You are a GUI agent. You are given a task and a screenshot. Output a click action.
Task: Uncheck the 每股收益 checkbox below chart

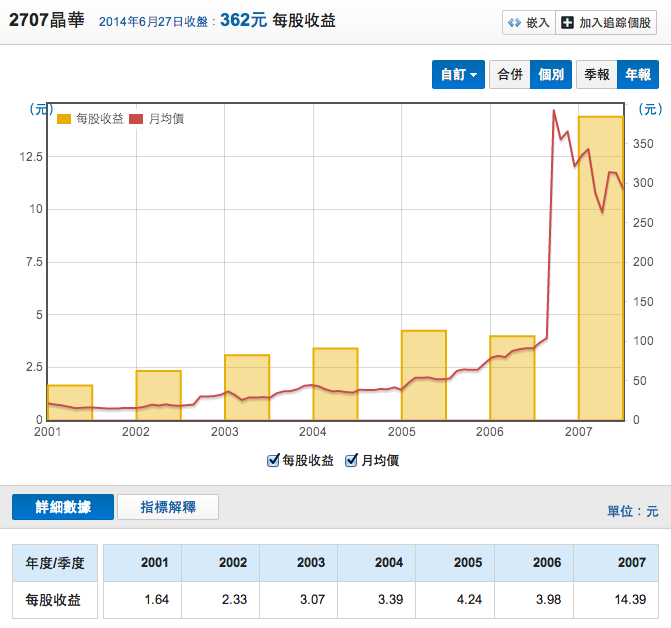point(274,460)
